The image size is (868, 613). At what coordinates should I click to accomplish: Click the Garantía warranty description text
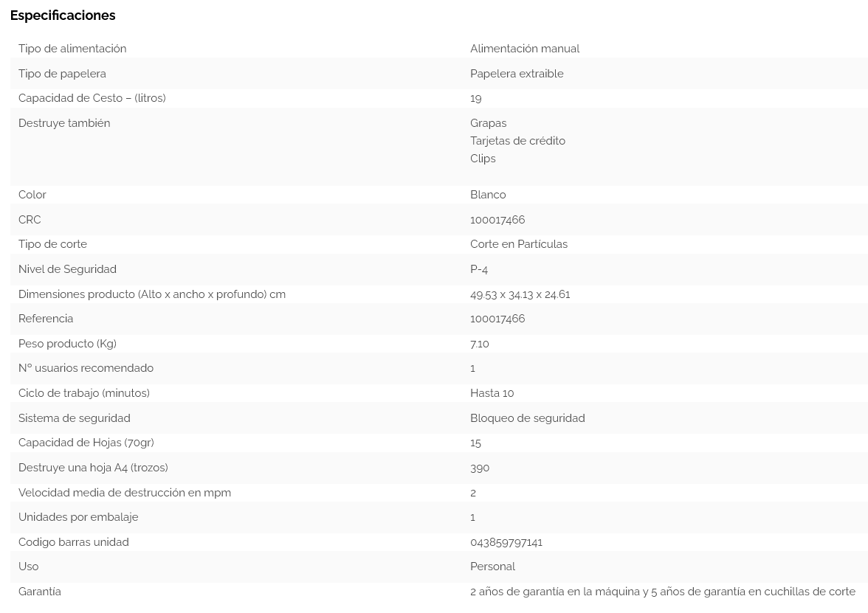tap(662, 592)
